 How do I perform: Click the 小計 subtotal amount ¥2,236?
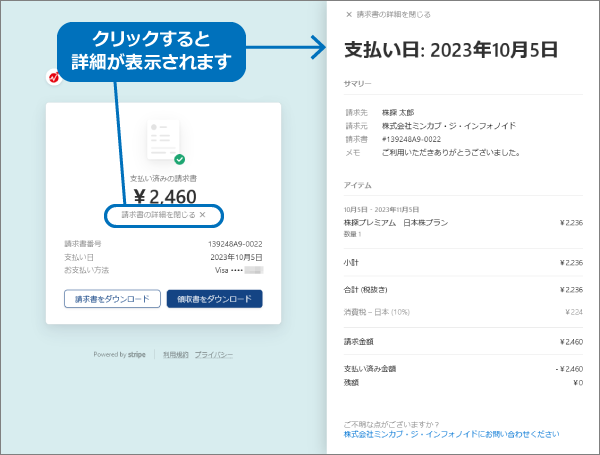[x=571, y=263]
